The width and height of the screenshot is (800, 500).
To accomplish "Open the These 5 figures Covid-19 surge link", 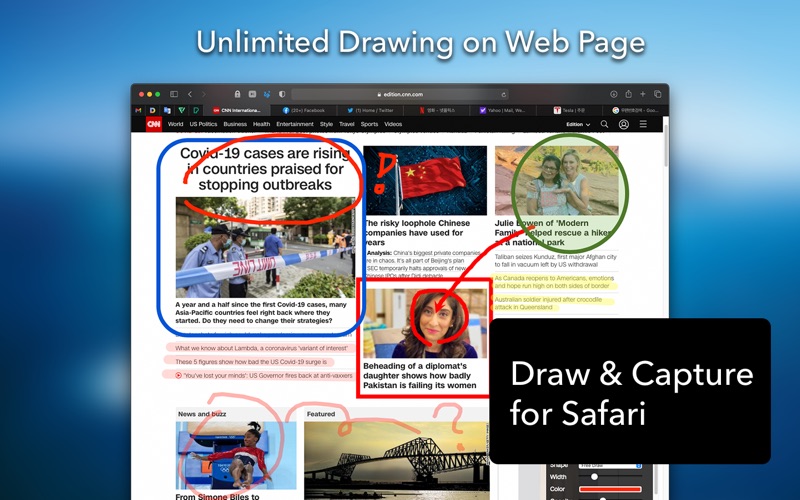I will pyautogui.click(x=251, y=362).
